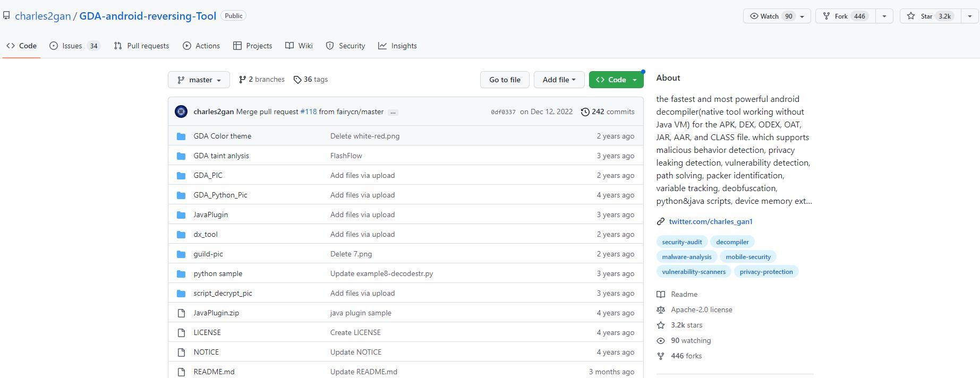Select the security-audit topic tag
Viewport: 980px width, 378px height.
point(682,242)
